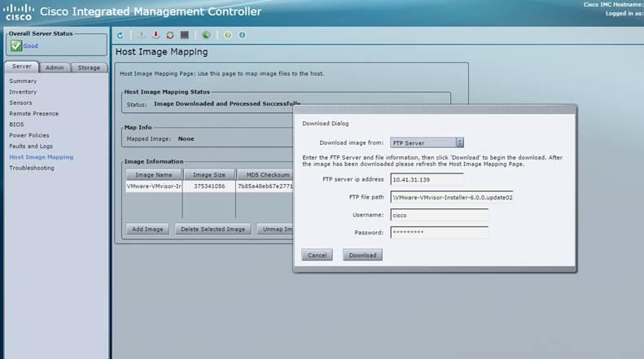Click the Download Dialog title text
644x359 pixels.
(x=326, y=123)
